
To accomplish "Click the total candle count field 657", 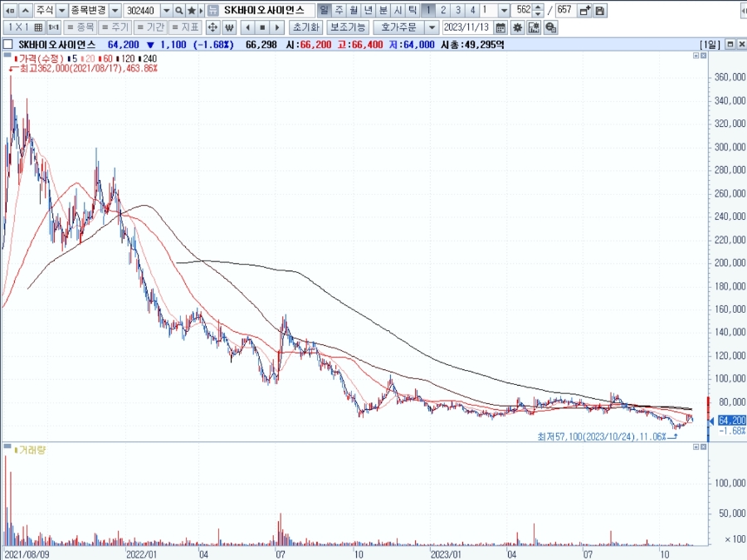I will click(565, 10).
